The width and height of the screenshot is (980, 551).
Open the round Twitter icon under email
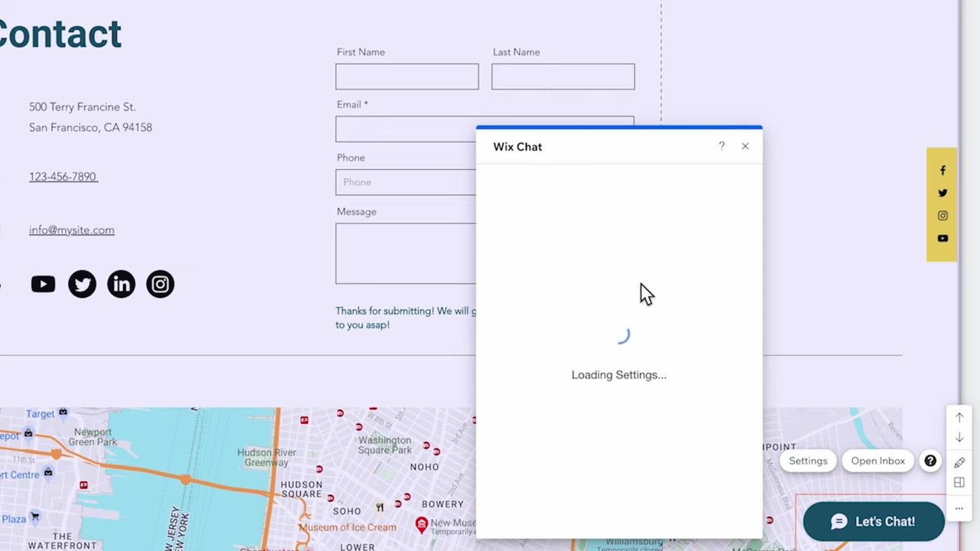82,285
